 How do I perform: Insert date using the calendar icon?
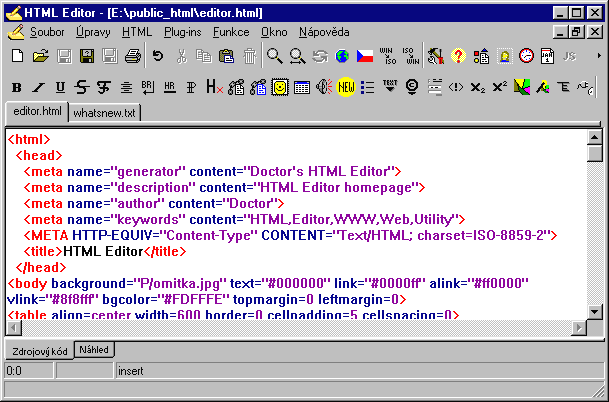[547, 56]
